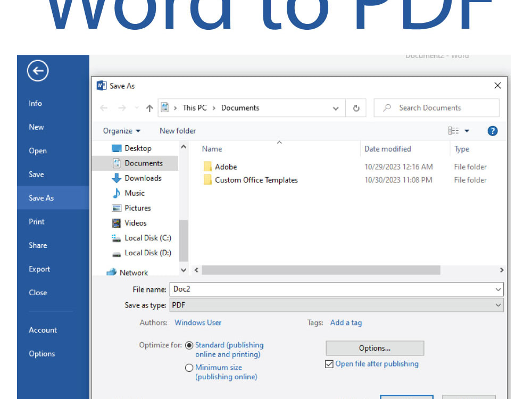
Task: Close the Save As dialog with X
Action: (497, 86)
